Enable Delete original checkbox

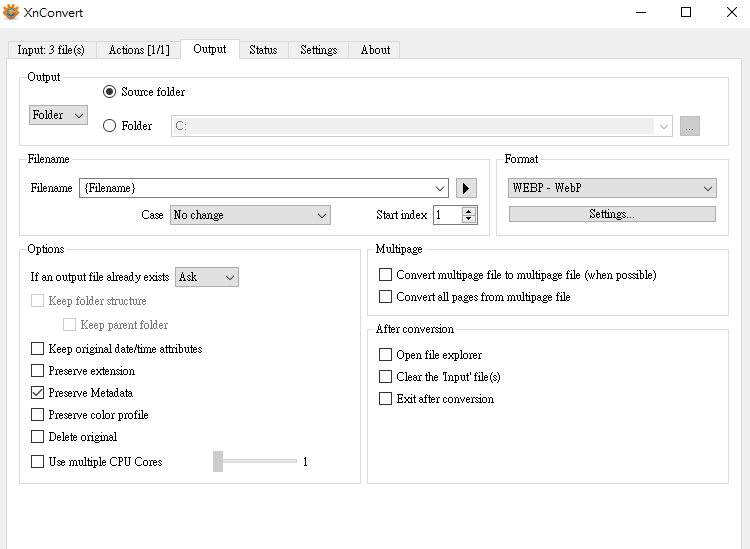click(38, 437)
